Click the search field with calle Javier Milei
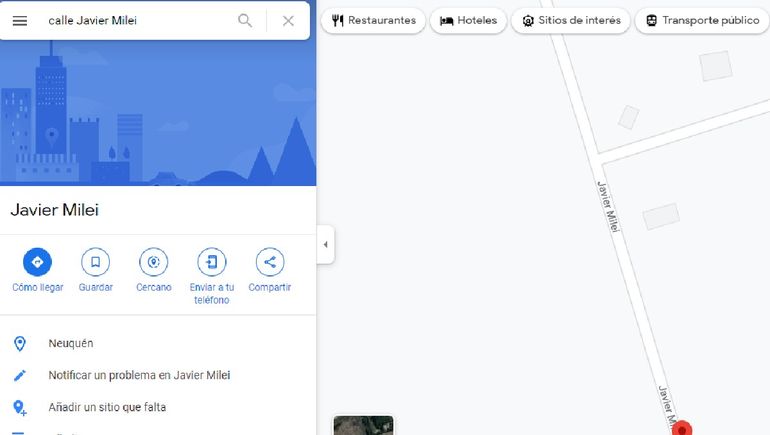 pos(135,21)
